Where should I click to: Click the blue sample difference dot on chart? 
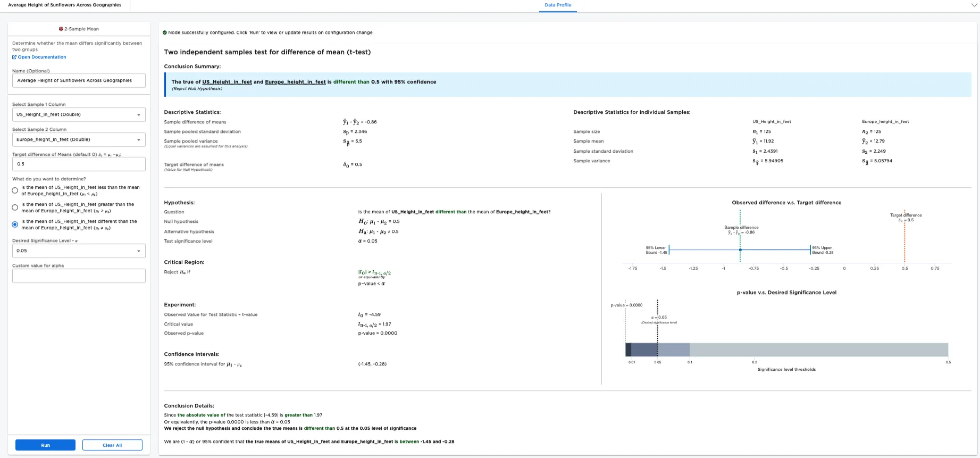740,249
